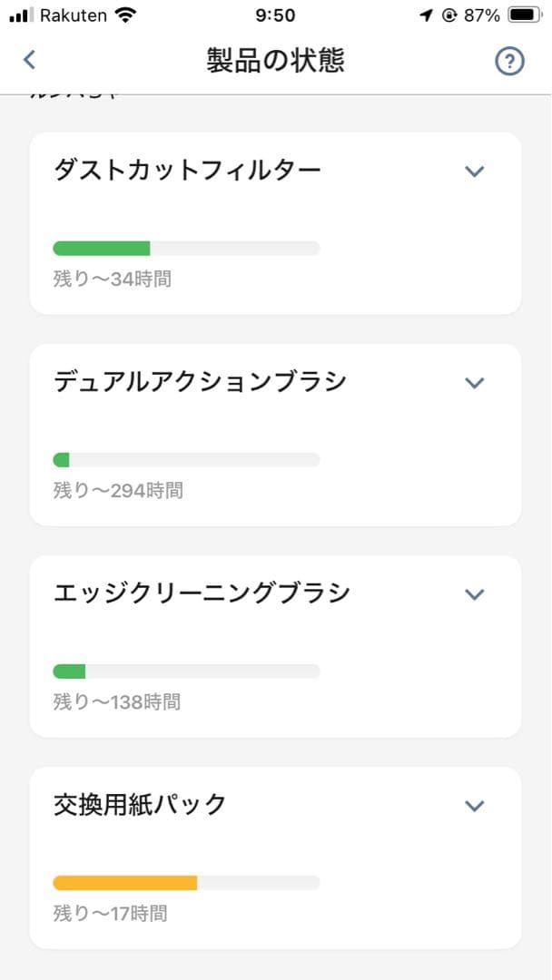Expand the ダストカットフィルター card

pyautogui.click(x=473, y=171)
